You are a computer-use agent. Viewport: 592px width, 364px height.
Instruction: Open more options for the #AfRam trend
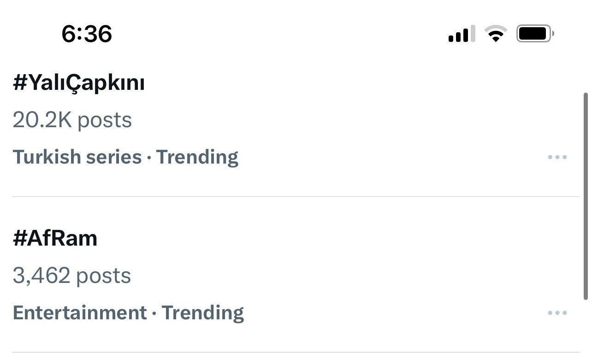557,313
